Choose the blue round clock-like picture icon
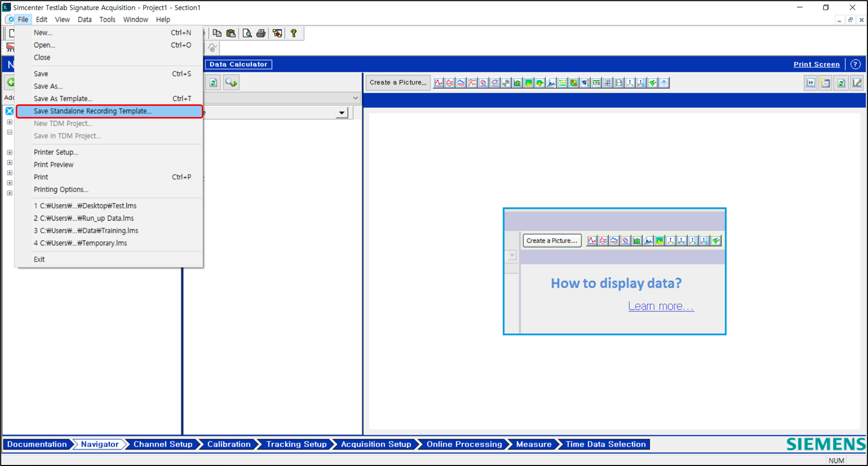868x466 pixels. [664, 83]
